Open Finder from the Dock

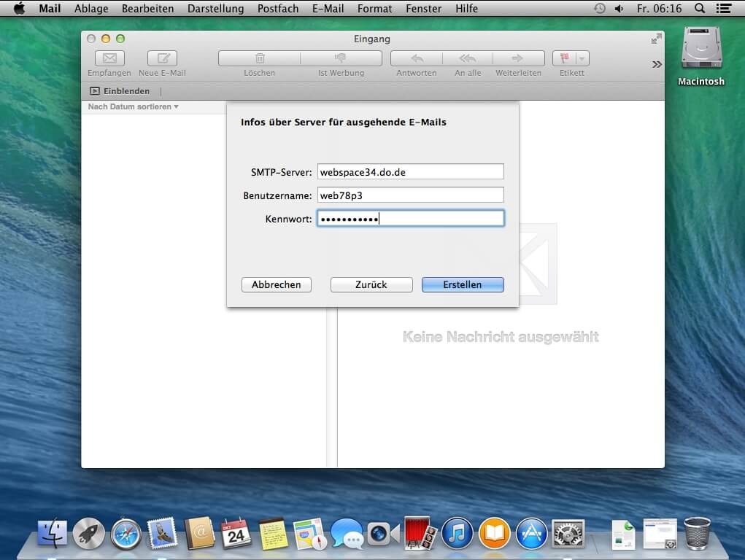[x=53, y=534]
